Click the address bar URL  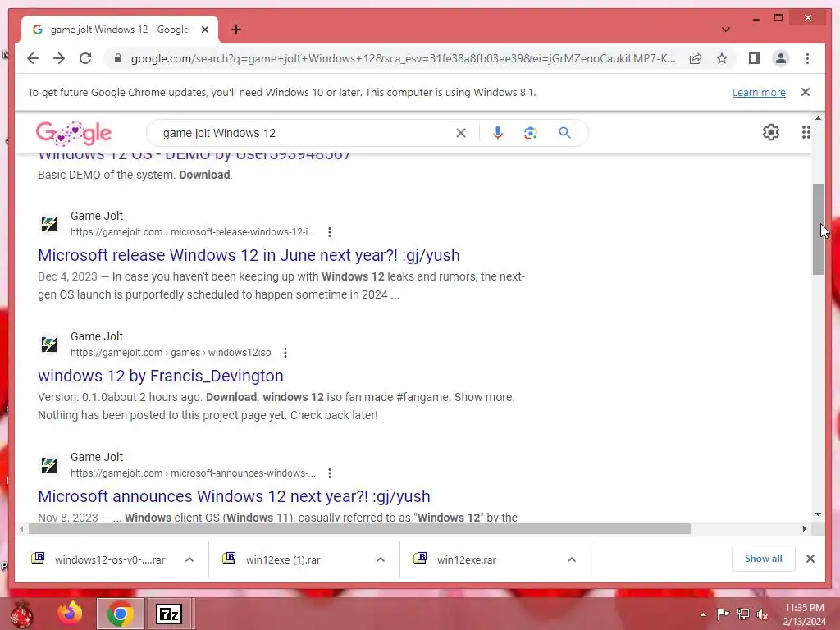tap(403, 58)
